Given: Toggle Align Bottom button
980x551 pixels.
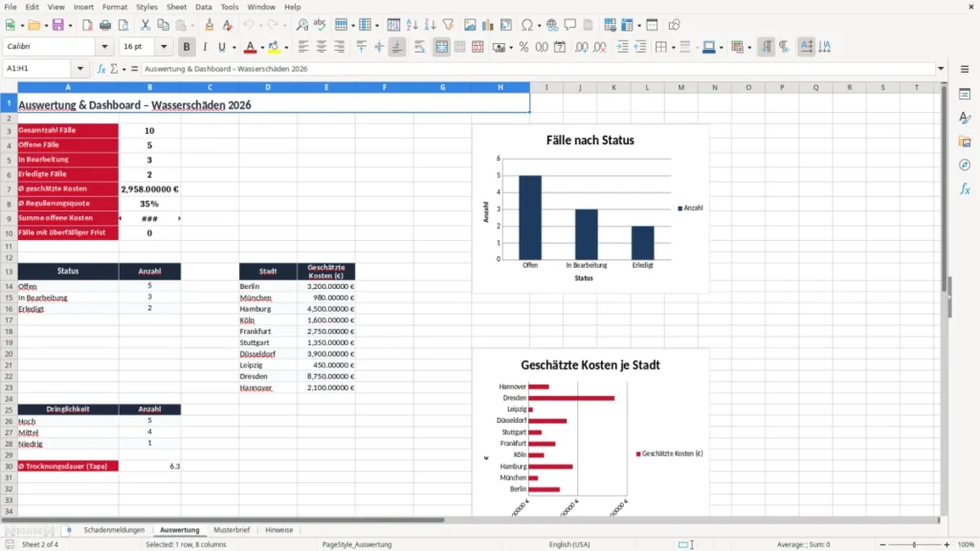Looking at the screenshot, I should pos(397,47).
